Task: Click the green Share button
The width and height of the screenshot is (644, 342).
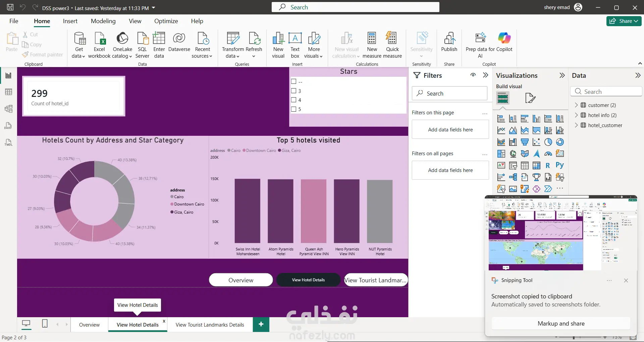Action: coord(624,21)
